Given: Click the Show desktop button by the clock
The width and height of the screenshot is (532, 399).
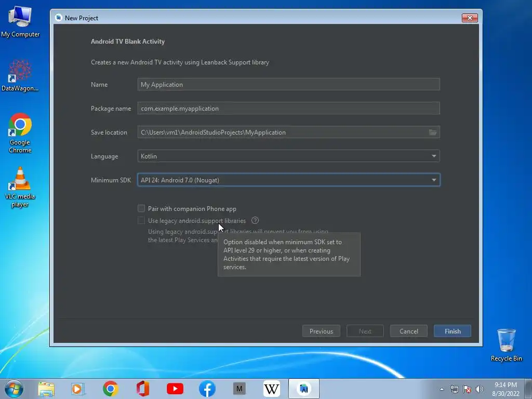Looking at the screenshot, I should click(x=528, y=389).
